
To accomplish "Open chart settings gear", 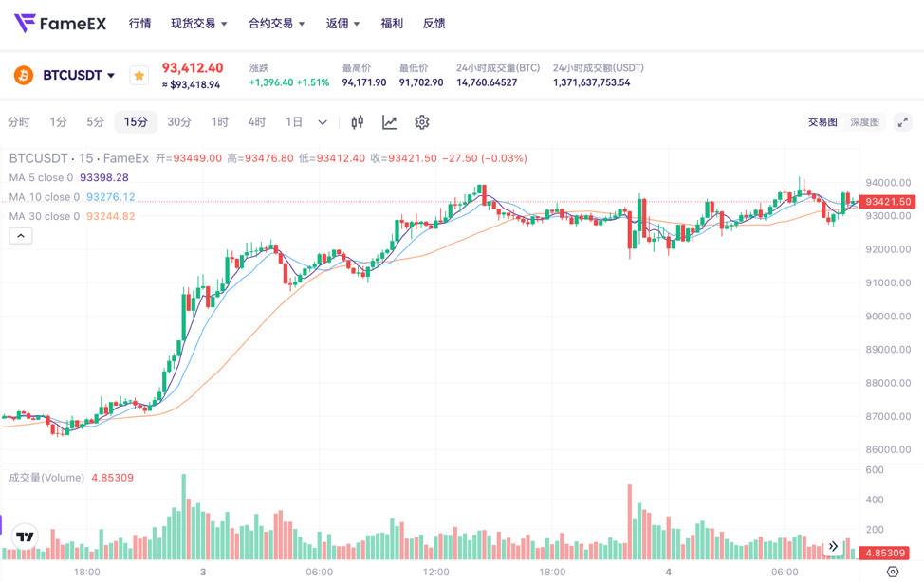I will point(422,122).
